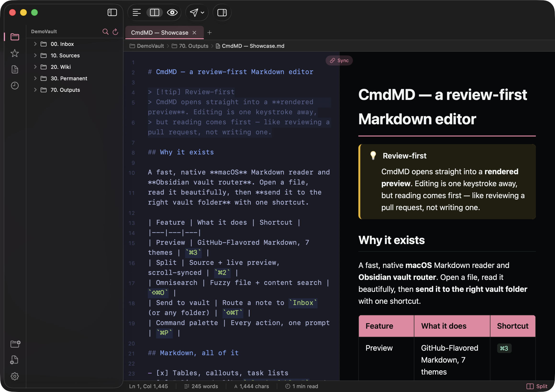Expand the 10. Sources folder chevron
The height and width of the screenshot is (392, 555).
35,55
